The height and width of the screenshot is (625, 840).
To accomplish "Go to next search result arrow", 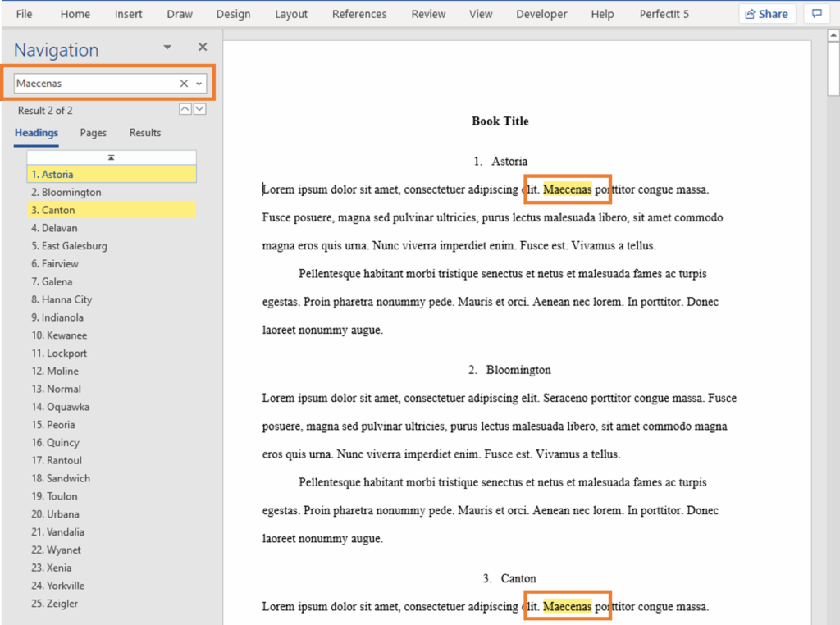I will [199, 109].
